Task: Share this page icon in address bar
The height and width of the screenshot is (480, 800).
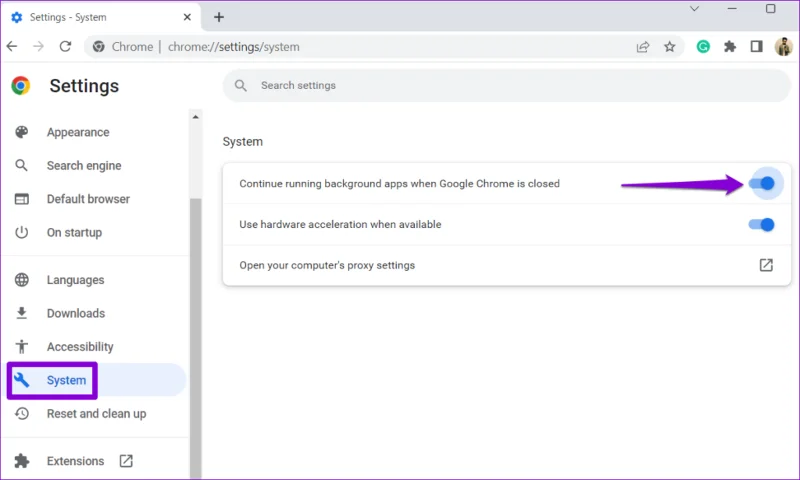Action: [643, 47]
